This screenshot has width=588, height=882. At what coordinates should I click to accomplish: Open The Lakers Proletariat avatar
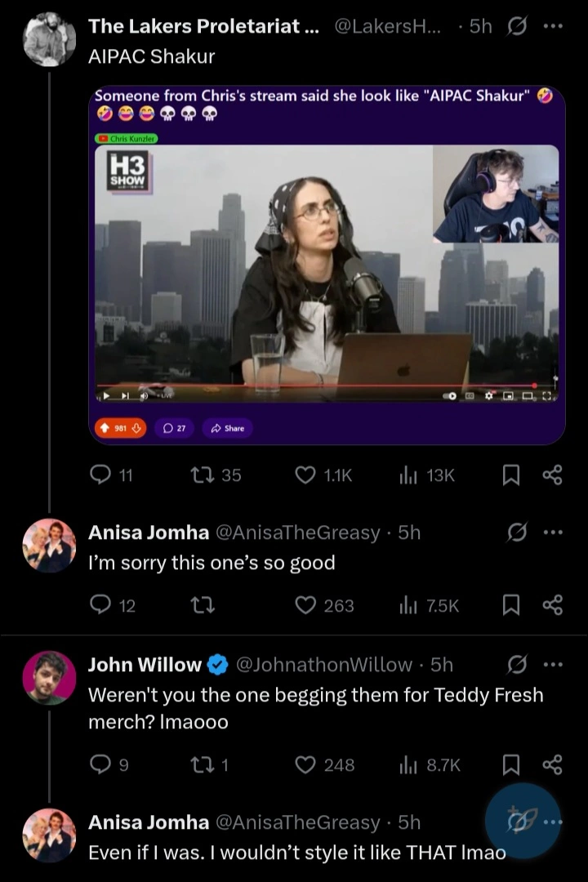[49, 39]
